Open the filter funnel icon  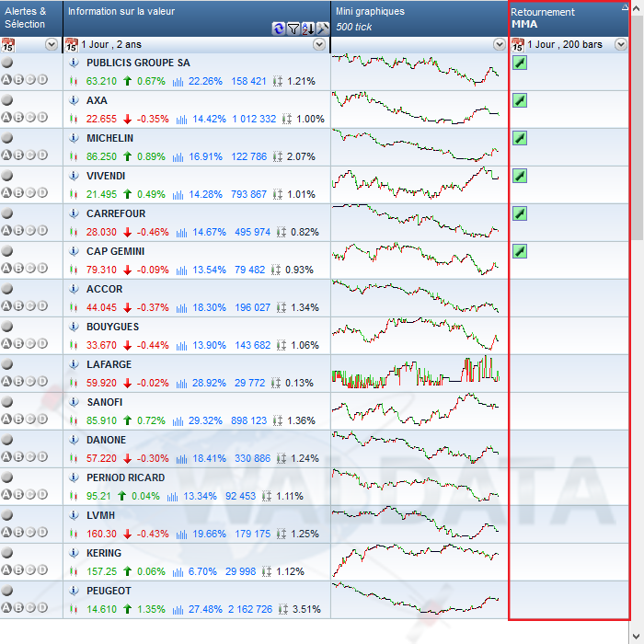(x=293, y=29)
